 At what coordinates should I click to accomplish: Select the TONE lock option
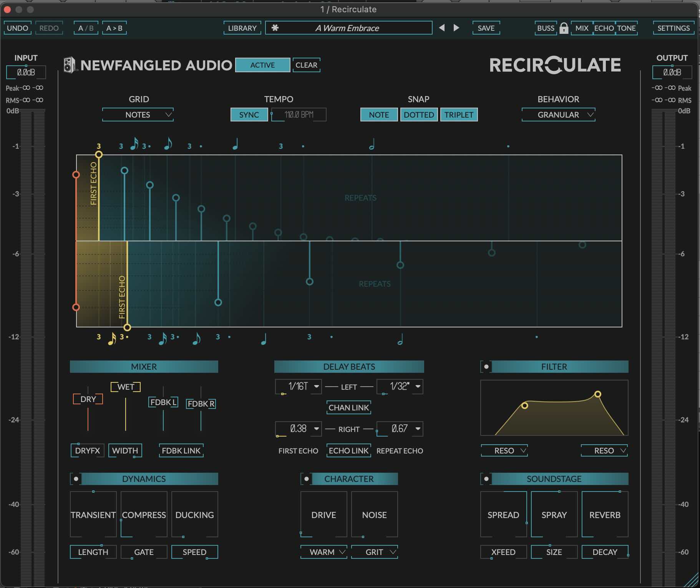click(x=626, y=28)
